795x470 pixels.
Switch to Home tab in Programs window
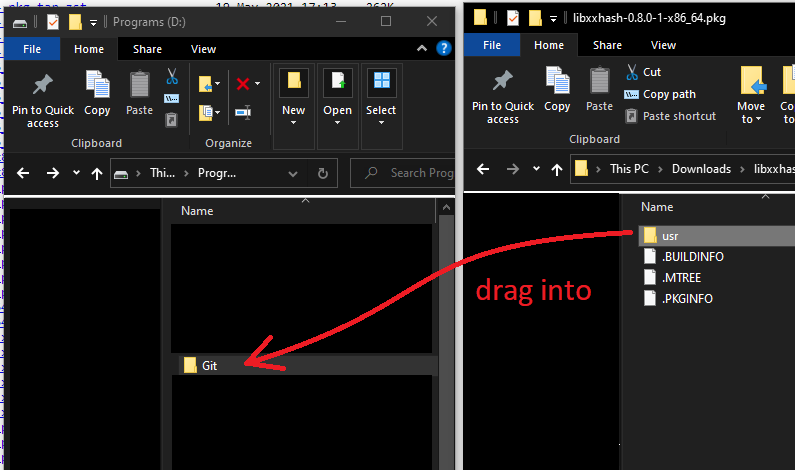89,49
